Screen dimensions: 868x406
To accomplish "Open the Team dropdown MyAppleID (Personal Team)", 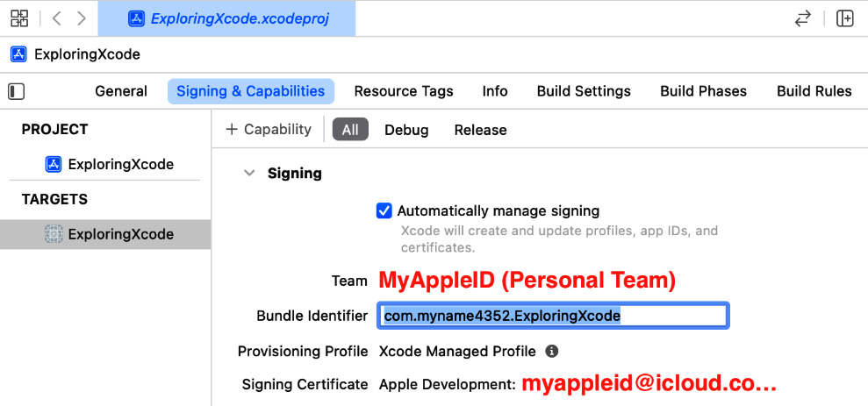I will pos(527,281).
